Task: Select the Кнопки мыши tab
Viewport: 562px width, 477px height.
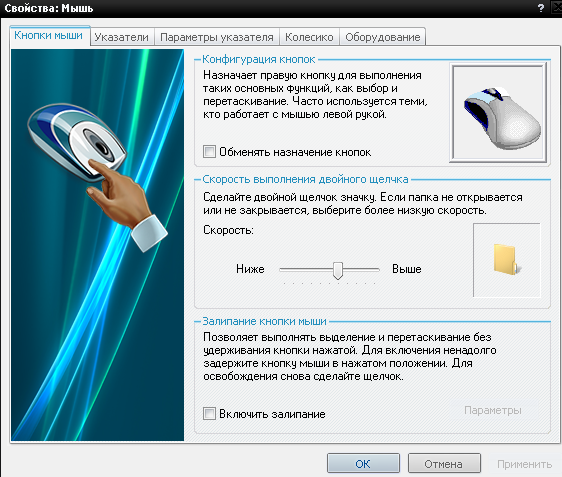Action: point(49,35)
